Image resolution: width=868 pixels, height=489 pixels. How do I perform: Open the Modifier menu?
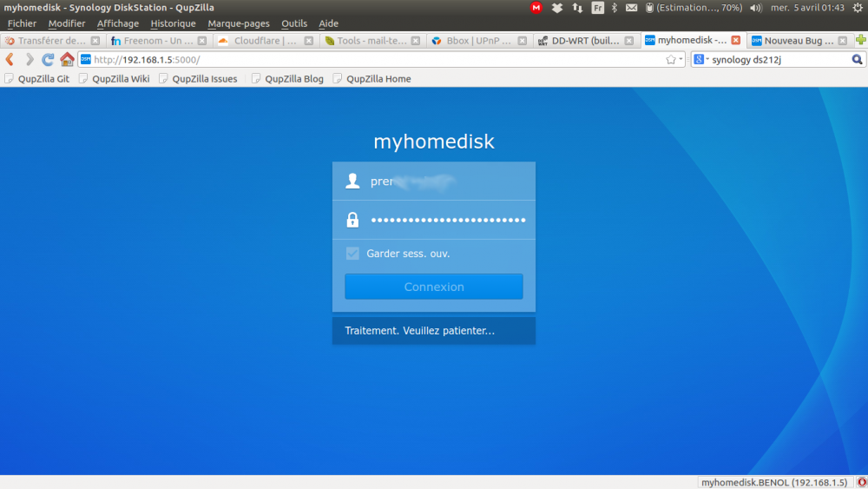point(67,23)
